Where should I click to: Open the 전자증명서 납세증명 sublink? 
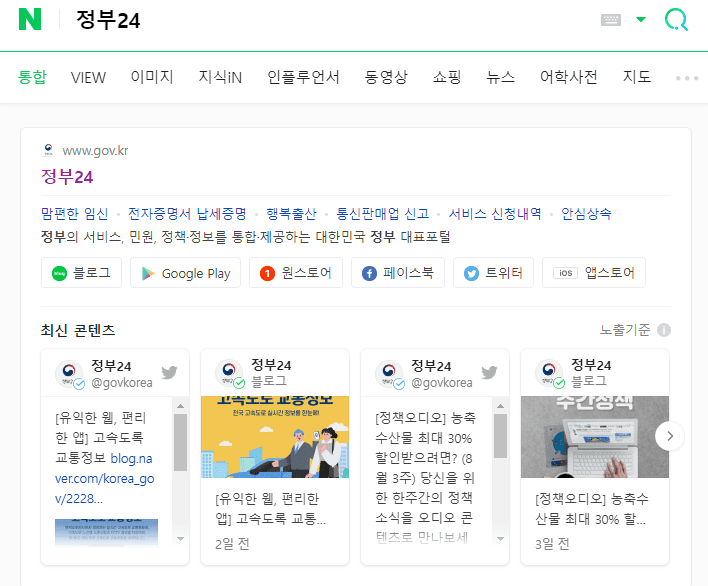coord(187,214)
